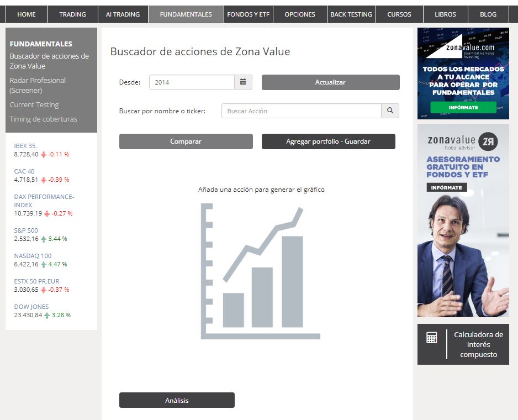
Task: Open the BLOG menu item
Action: [488, 14]
